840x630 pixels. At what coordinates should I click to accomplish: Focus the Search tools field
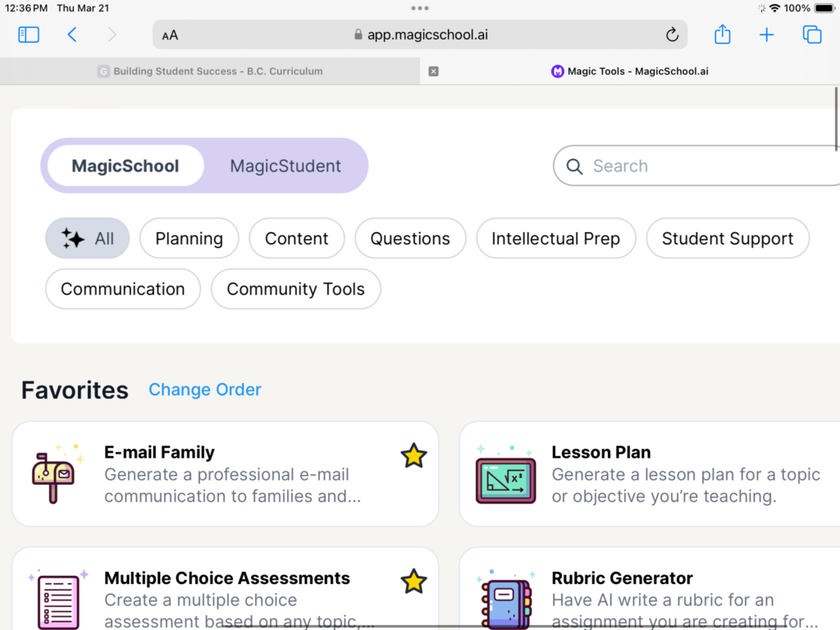pos(696,166)
